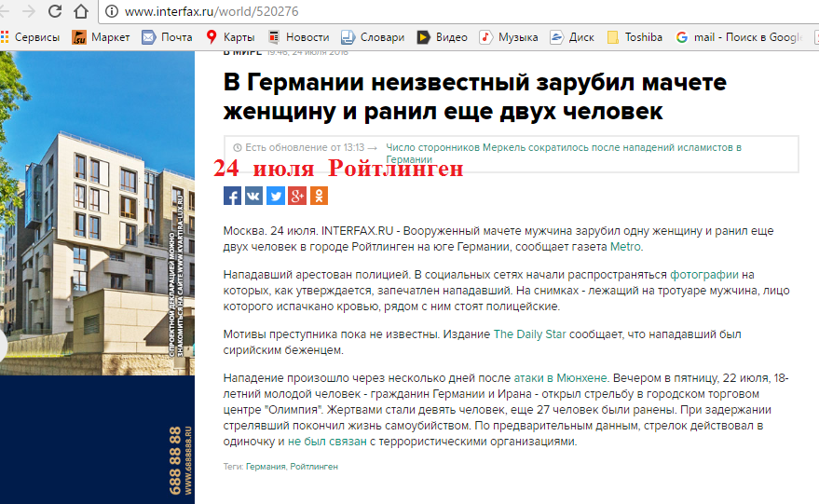This screenshot has height=504, width=819.
Task: Open the Metro newspaper link
Action: pyautogui.click(x=625, y=247)
